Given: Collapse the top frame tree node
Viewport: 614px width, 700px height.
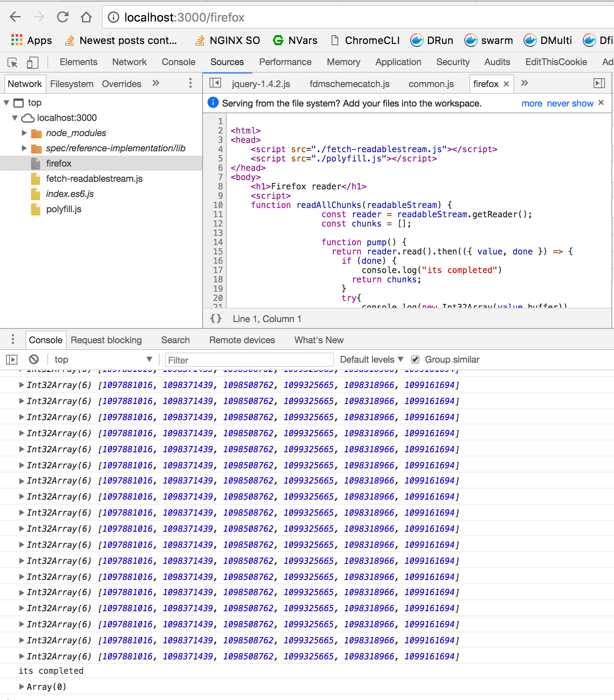Looking at the screenshot, I should (x=6, y=103).
